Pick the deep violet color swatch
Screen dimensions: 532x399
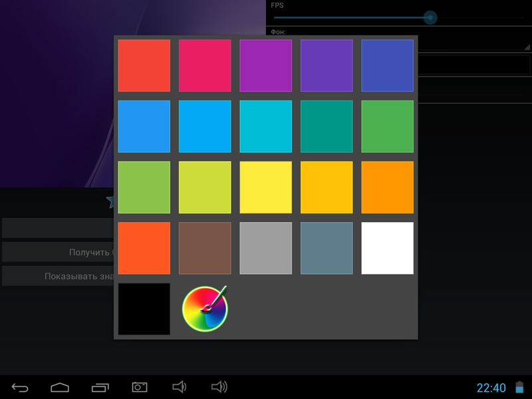[x=327, y=65]
